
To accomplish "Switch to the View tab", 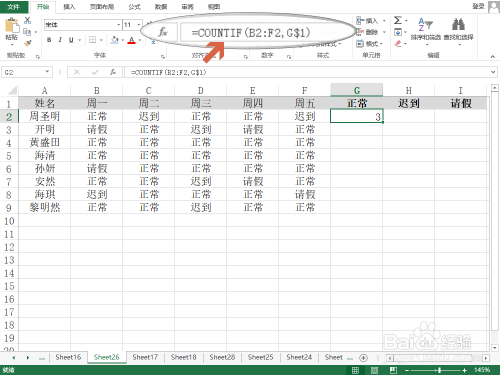I will pyautogui.click(x=214, y=7).
